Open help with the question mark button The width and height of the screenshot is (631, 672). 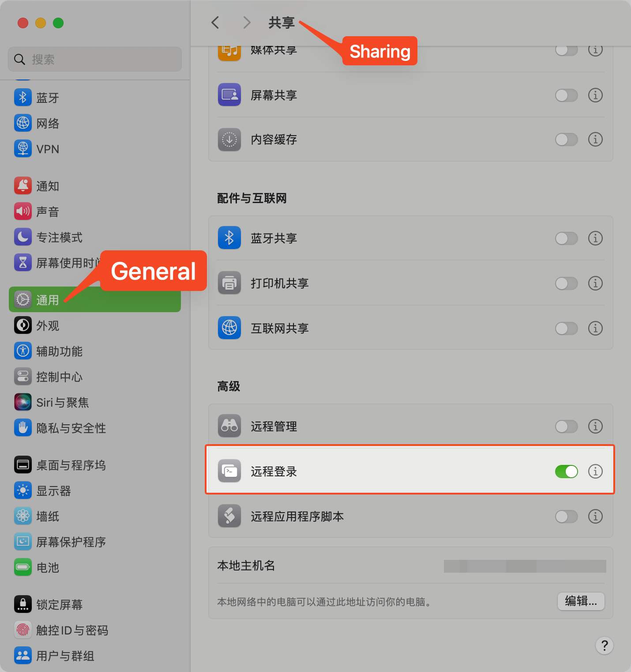pyautogui.click(x=605, y=646)
